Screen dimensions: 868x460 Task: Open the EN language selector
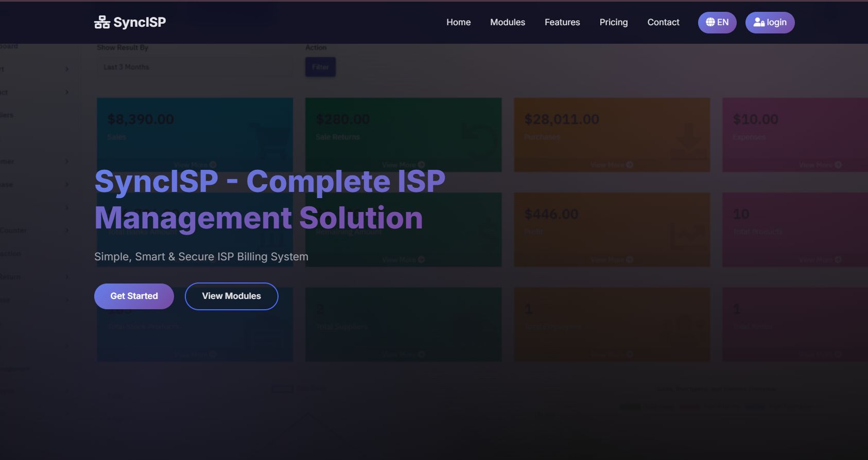point(717,23)
